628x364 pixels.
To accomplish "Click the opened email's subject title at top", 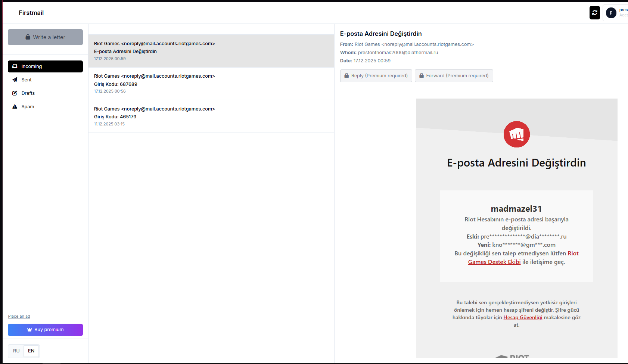I will click(381, 34).
